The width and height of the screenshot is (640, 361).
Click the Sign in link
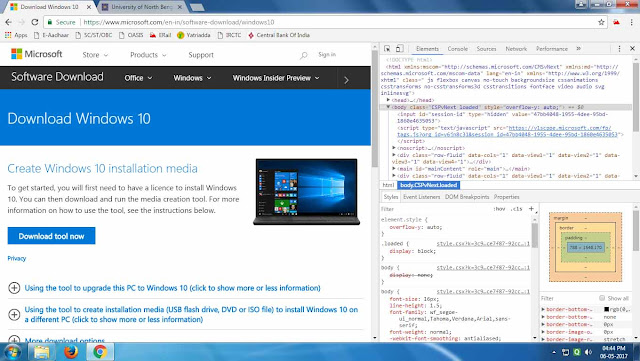(x=327, y=54)
